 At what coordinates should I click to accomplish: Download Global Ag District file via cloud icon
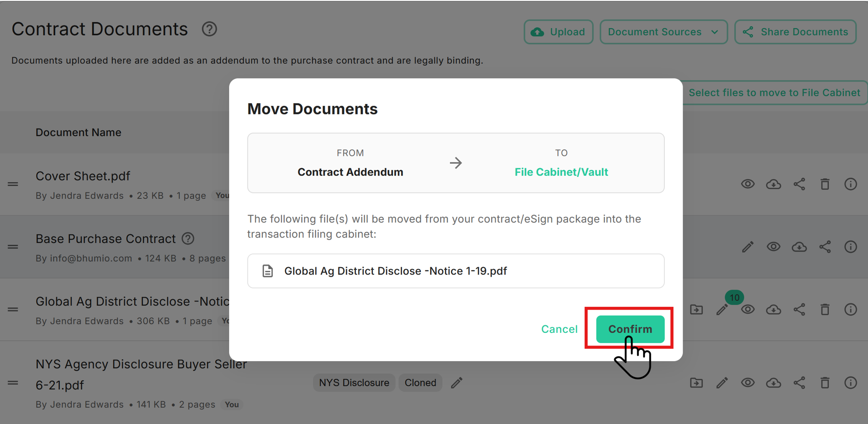(774, 310)
